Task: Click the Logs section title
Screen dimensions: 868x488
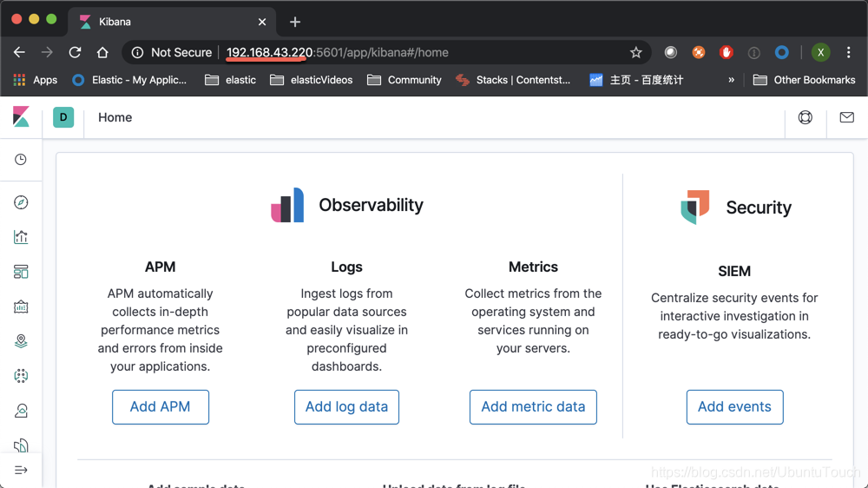Action: click(x=346, y=267)
